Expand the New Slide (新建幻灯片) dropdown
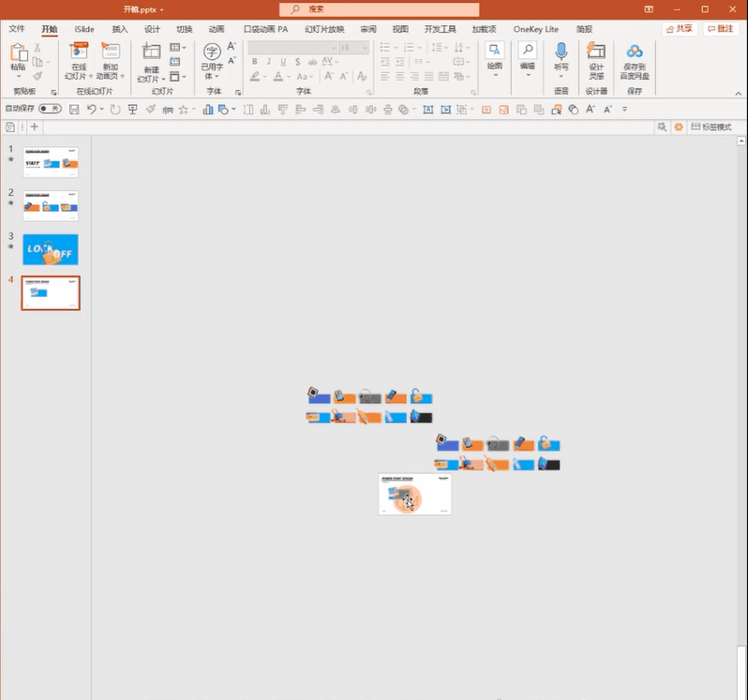The height and width of the screenshot is (700, 748). (150, 79)
